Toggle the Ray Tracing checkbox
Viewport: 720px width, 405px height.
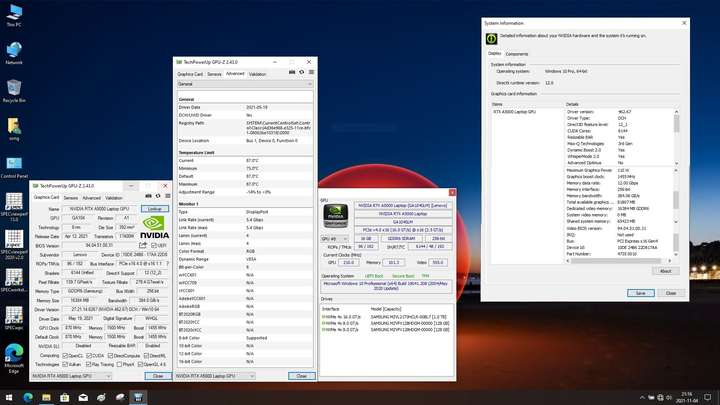[x=89, y=365]
